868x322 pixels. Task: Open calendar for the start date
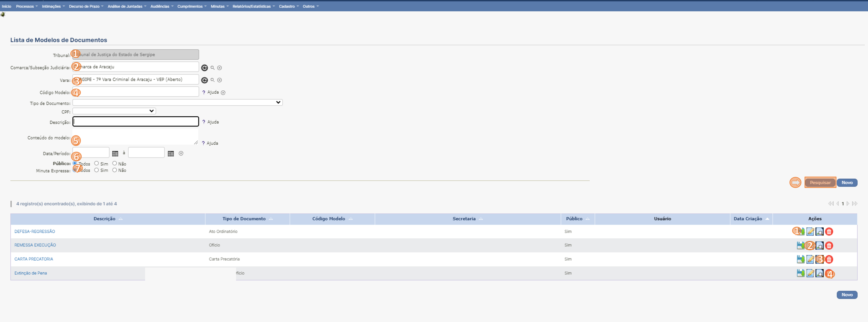(115, 153)
